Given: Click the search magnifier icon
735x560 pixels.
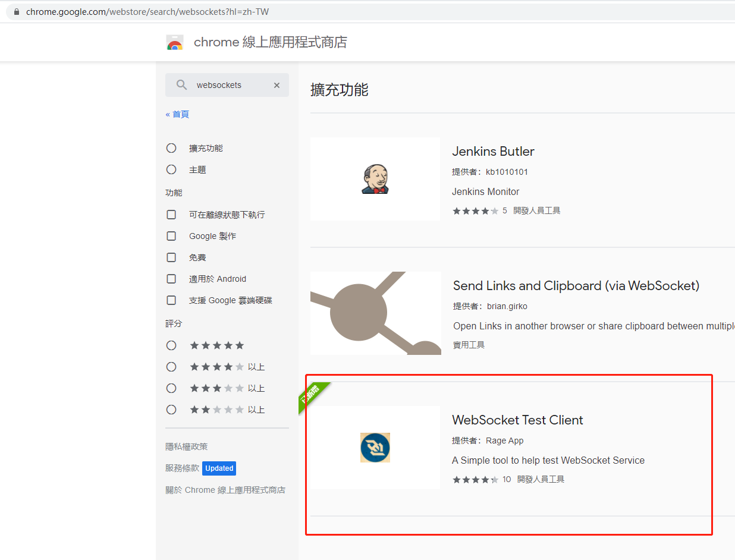Looking at the screenshot, I should point(182,85).
